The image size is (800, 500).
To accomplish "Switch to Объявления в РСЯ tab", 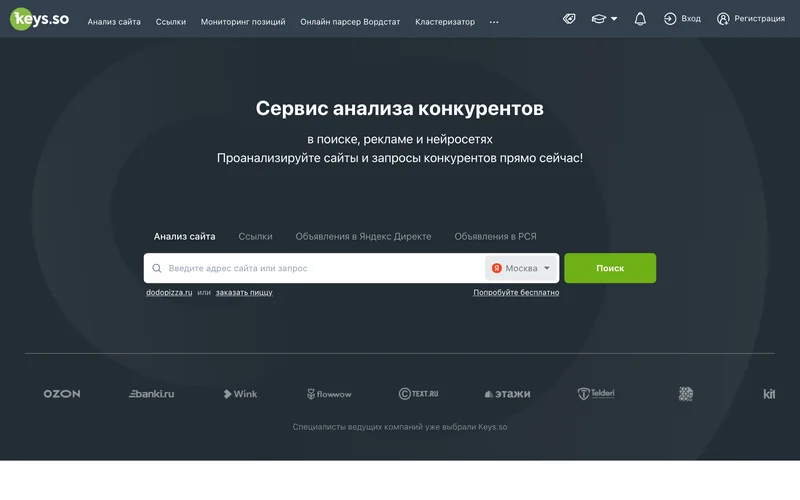I will [495, 237].
